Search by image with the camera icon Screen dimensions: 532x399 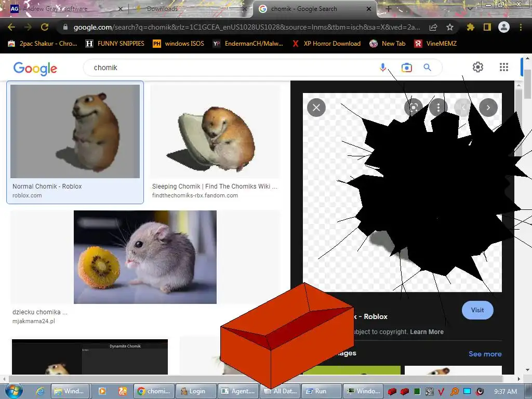click(x=406, y=68)
